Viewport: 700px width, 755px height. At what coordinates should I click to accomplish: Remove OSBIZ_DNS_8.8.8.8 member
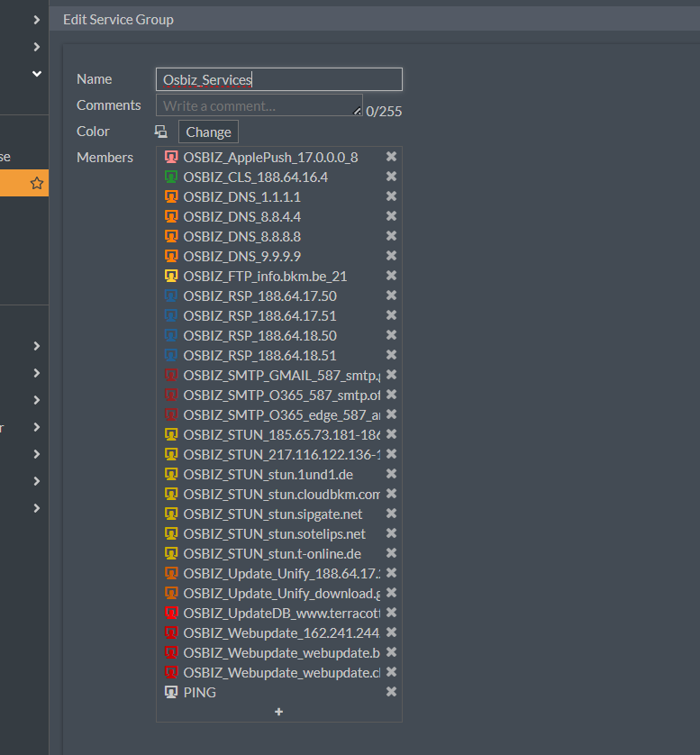(x=391, y=235)
